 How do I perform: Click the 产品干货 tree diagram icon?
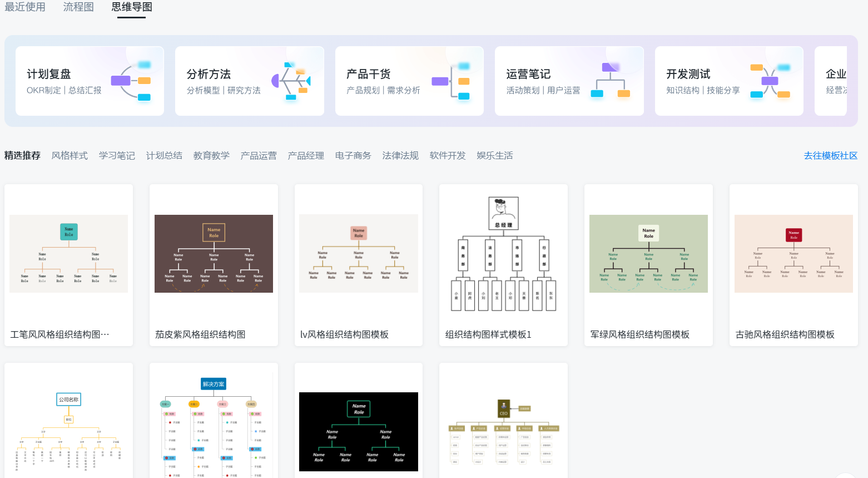point(451,81)
